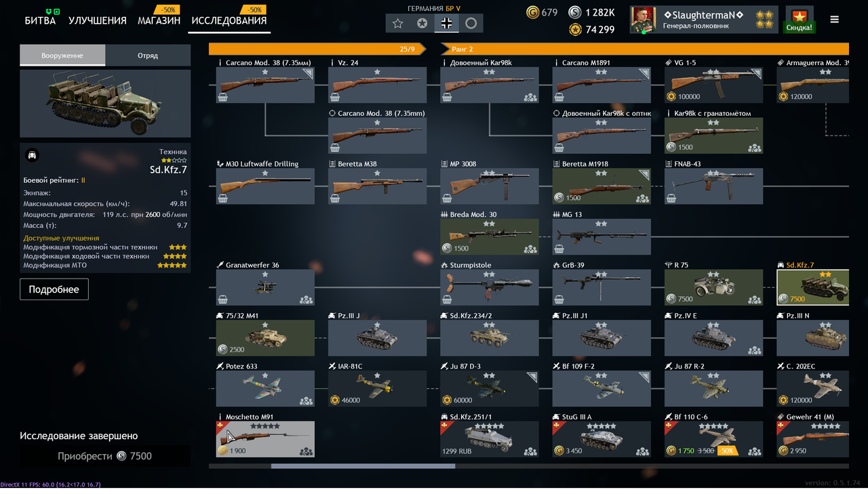Select the circled star faction icon
Image resolution: width=868 pixels, height=494 pixels.
422,23
